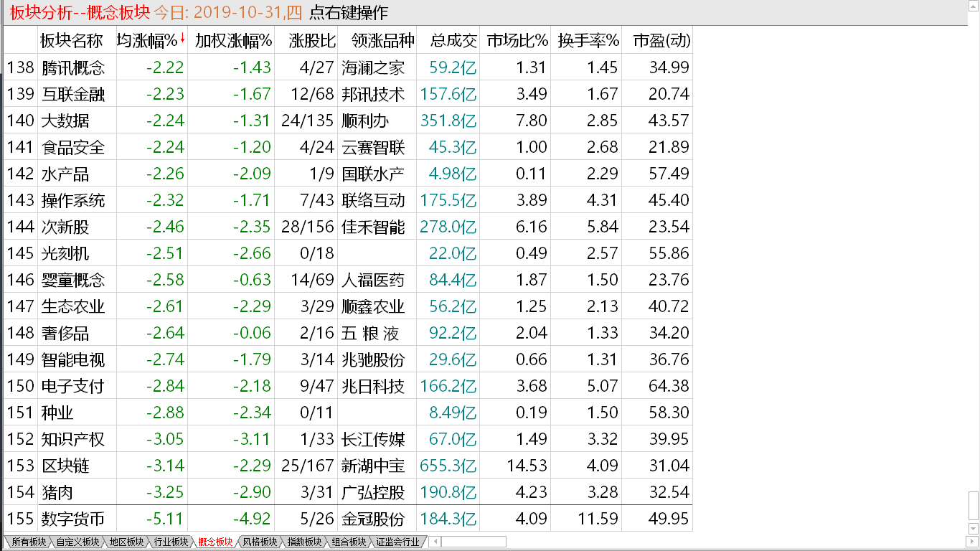The width and height of the screenshot is (980, 551).
Task: Select the 知识产权 sector name
Action: [x=73, y=439]
